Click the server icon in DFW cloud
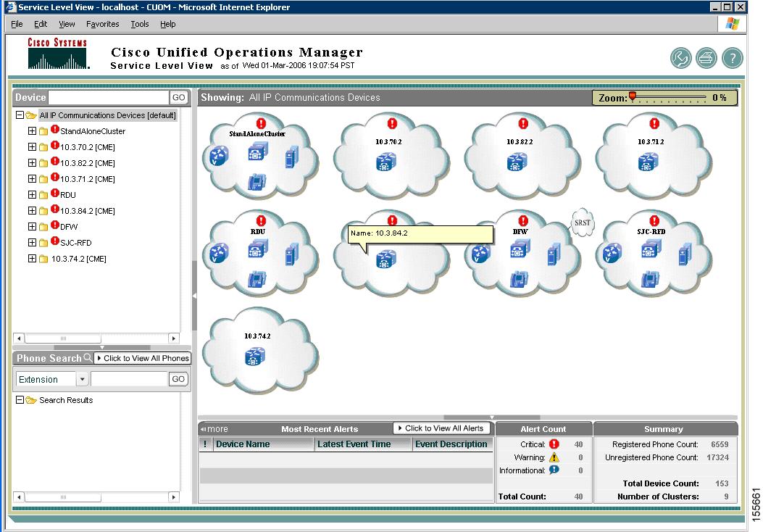Image resolution: width=763 pixels, height=532 pixels. point(554,254)
